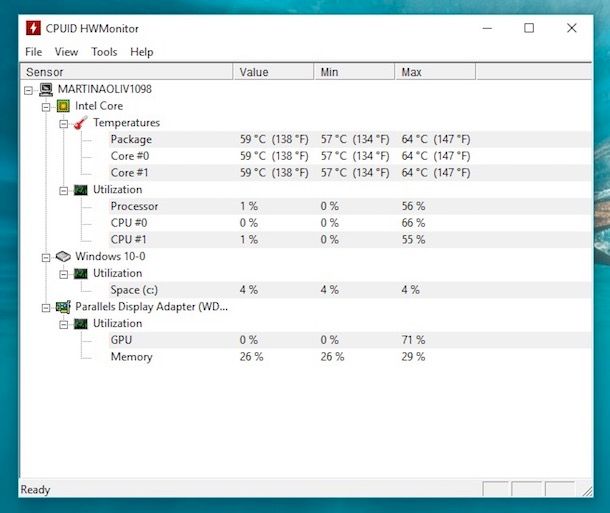The image size is (610, 513).
Task: Collapse Utilization under Parallels Display Adapter
Action: pos(63,324)
